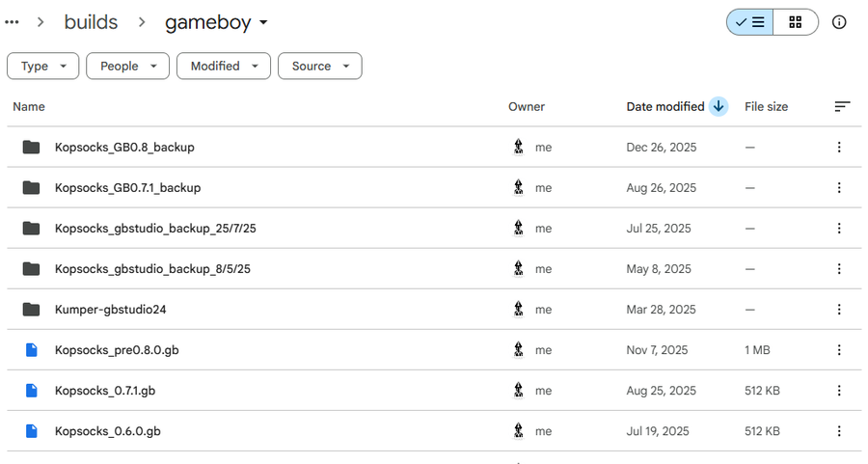
Task: Show hidden breadcrumb folders via ellipsis
Action: click(x=13, y=22)
